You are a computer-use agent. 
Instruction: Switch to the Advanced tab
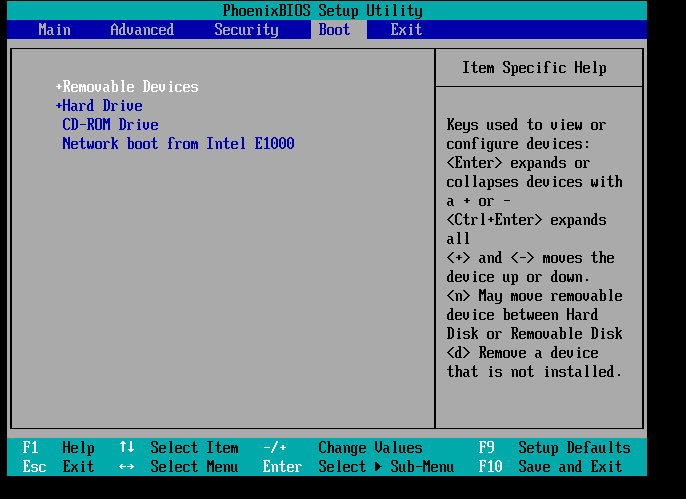pos(142,30)
